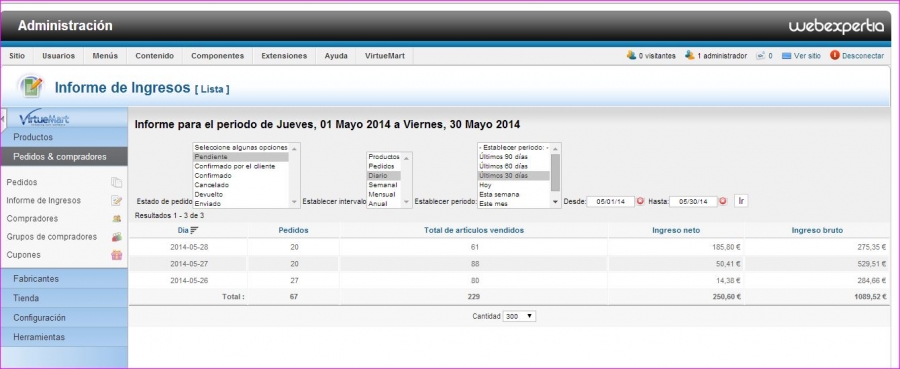Select Confirmado por el cliente status
Viewport: 900px width, 369px height.
240,166
